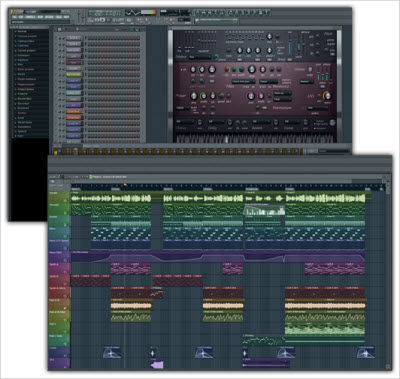Expand the orange 'Current project' browser folder

coord(27,50)
